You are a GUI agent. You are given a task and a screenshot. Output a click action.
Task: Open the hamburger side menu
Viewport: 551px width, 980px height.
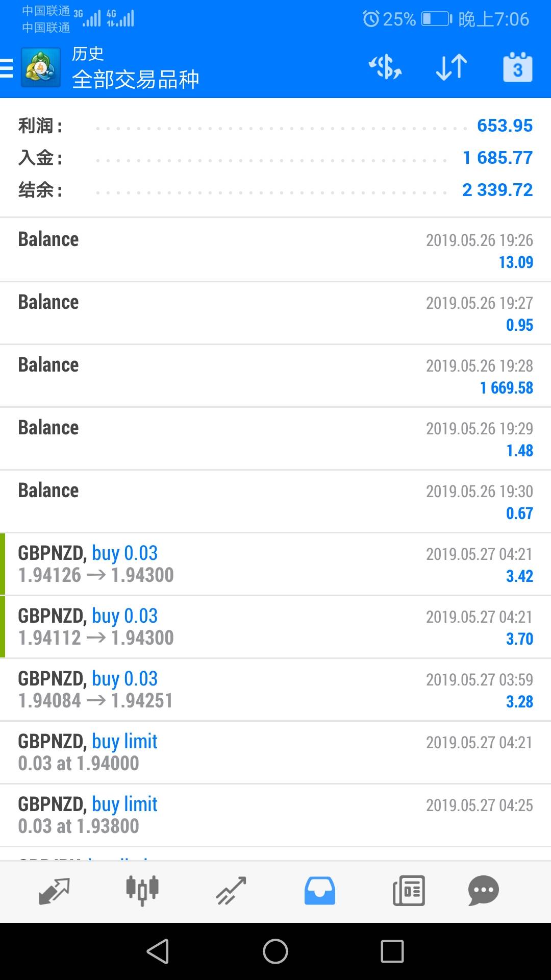click(6, 68)
